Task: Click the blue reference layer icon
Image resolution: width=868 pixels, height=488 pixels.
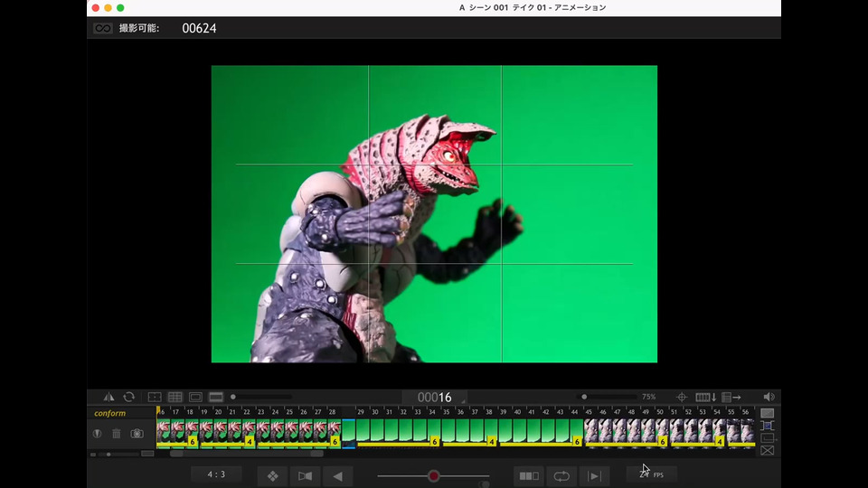Action: point(768,426)
